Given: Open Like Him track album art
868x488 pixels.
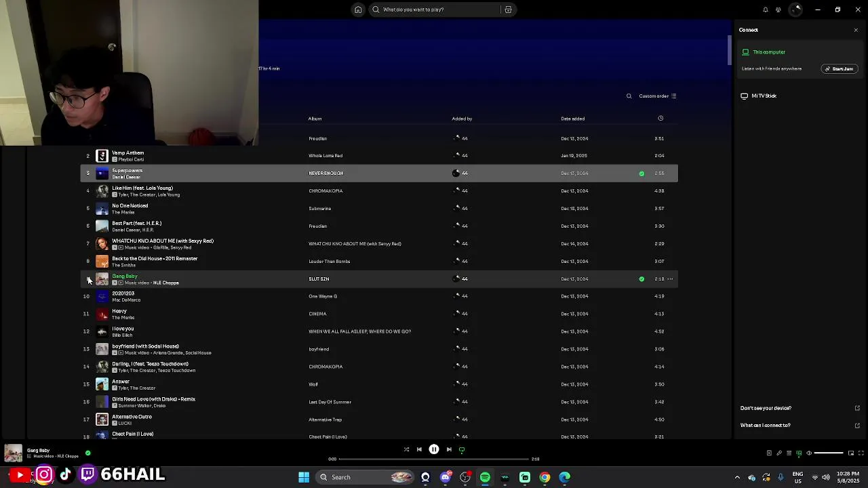Looking at the screenshot, I should pyautogui.click(x=102, y=191).
